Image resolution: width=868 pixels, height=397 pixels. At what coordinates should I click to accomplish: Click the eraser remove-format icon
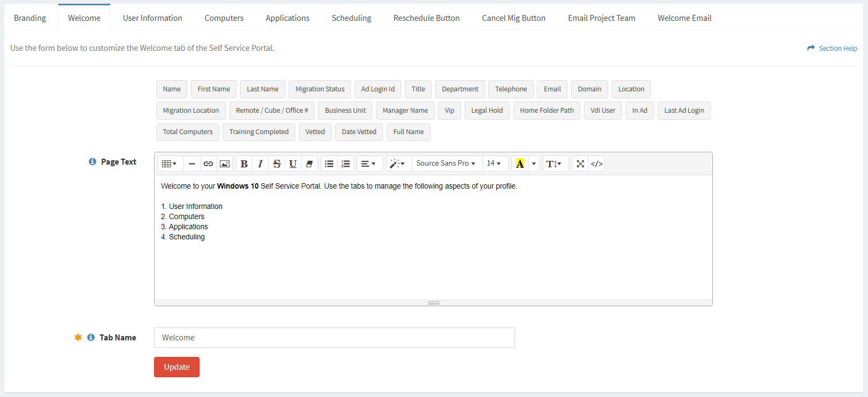tap(309, 164)
